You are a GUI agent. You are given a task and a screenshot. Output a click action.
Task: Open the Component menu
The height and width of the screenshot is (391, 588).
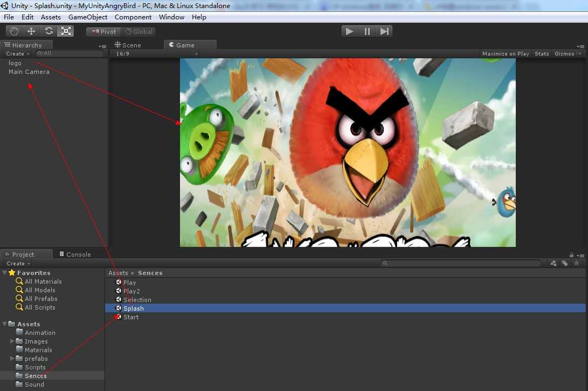click(133, 17)
